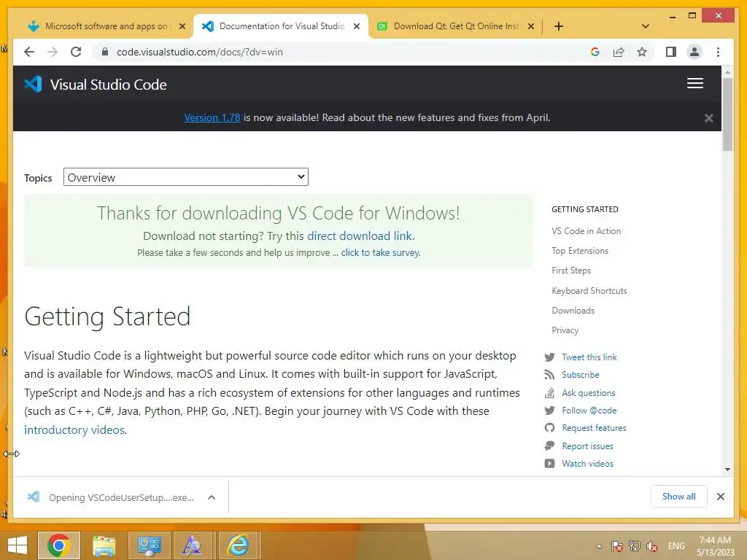Open the tab search chevron

(x=646, y=26)
